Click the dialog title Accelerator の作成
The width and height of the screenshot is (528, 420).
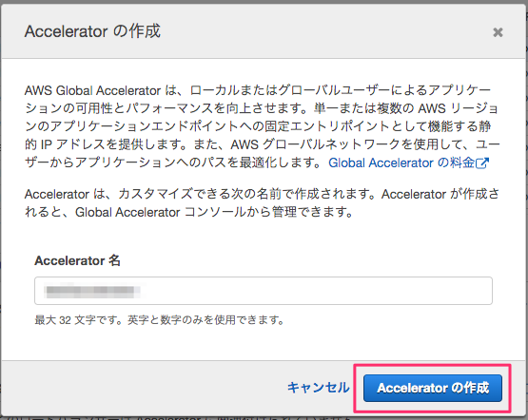point(92,31)
